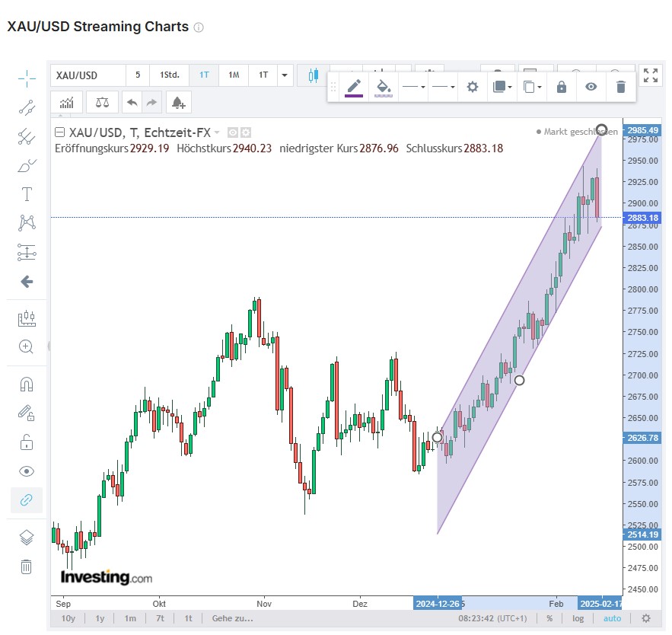This screenshot has height=635, width=672.
Task: Click the channel anchor point near 2700
Action: pyautogui.click(x=519, y=380)
